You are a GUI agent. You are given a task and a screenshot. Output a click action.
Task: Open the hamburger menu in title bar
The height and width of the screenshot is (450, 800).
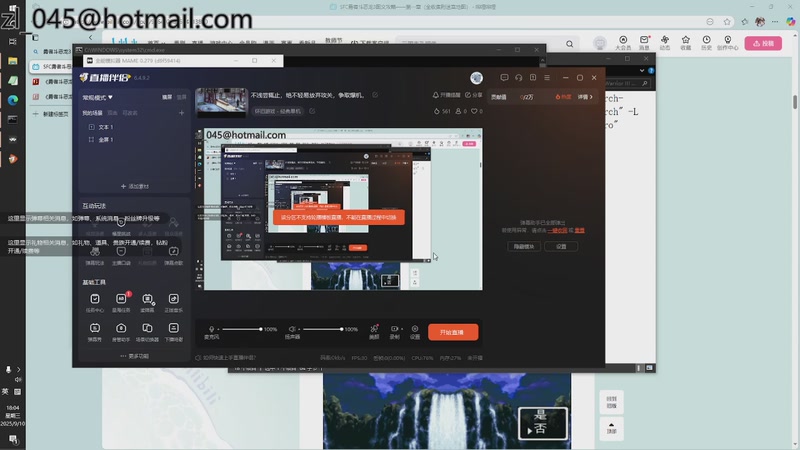pos(547,78)
